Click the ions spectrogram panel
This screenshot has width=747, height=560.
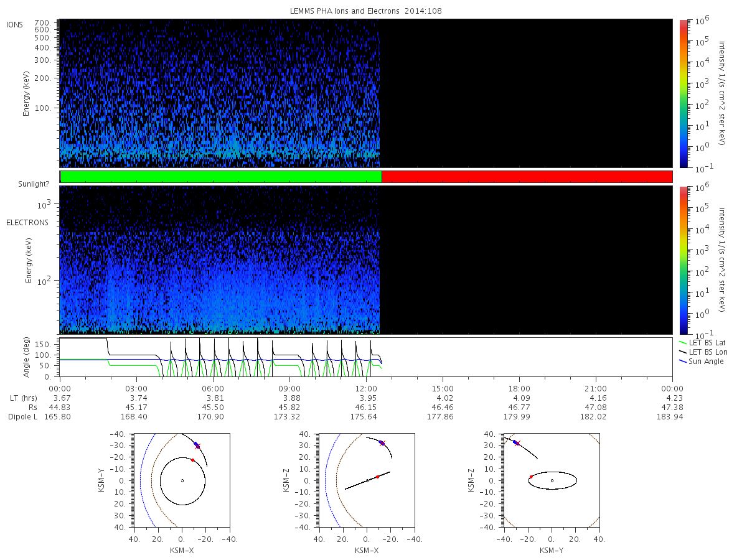coord(366,93)
